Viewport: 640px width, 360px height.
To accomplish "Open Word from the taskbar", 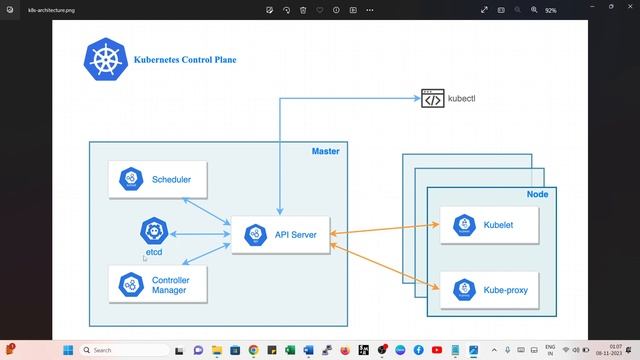I will (309, 350).
